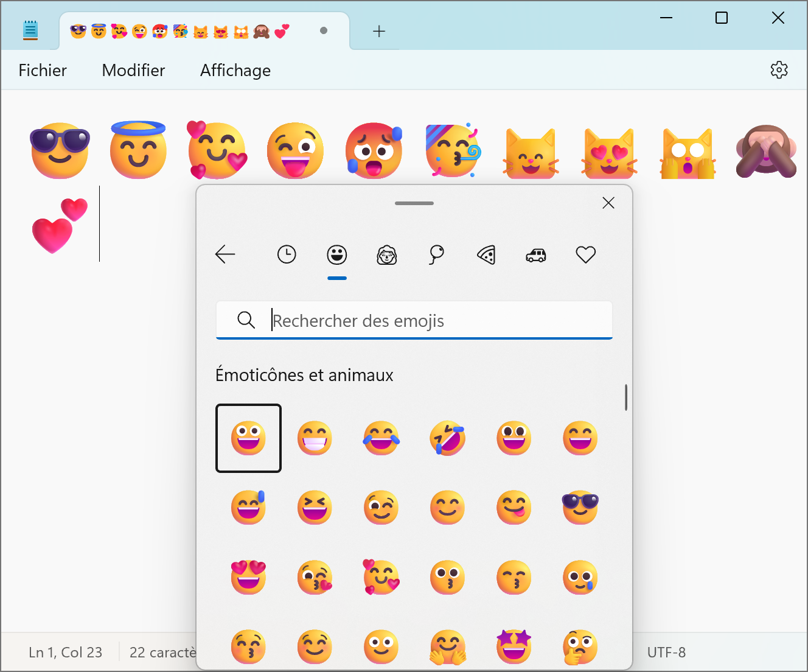Switch to symbols heart category
This screenshot has width=808, height=672.
[586, 254]
